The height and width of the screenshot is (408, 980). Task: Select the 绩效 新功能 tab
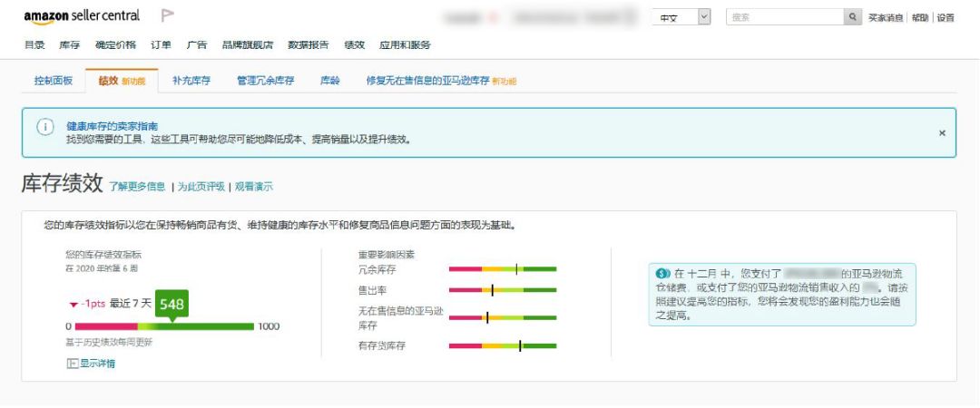tap(122, 81)
